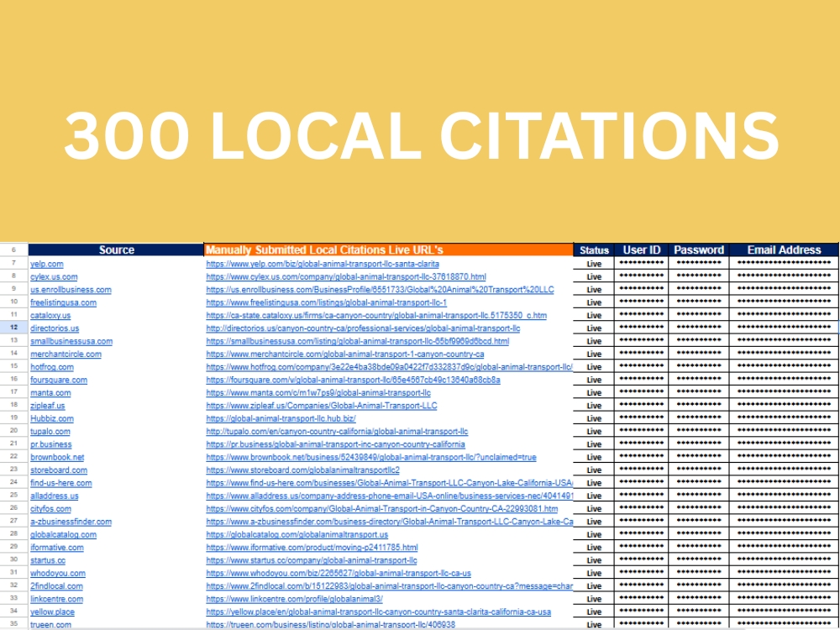Click the pr.business source link
Image resolution: width=840 pixels, height=630 pixels.
[x=51, y=444]
